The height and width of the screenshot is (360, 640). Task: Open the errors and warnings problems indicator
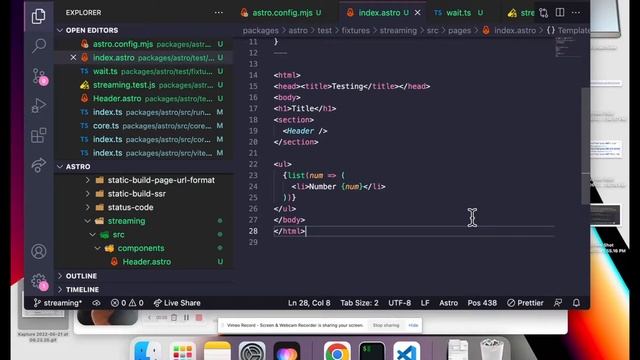127,303
